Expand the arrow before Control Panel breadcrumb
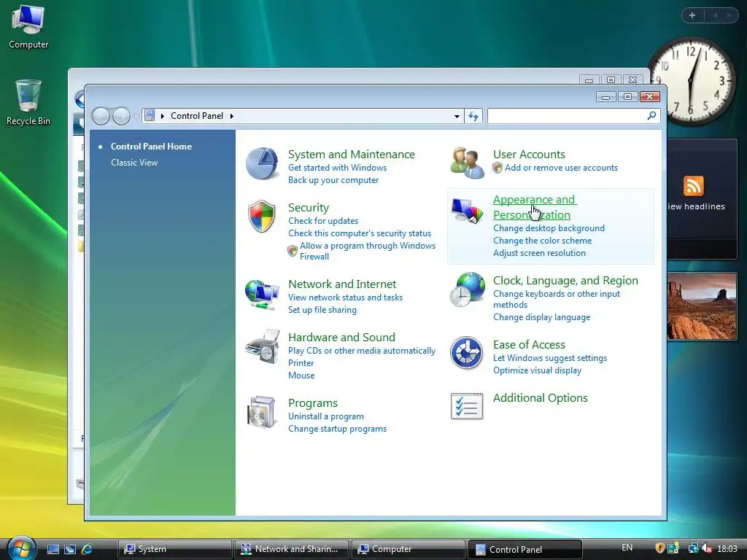This screenshot has width=747, height=560. (x=163, y=116)
